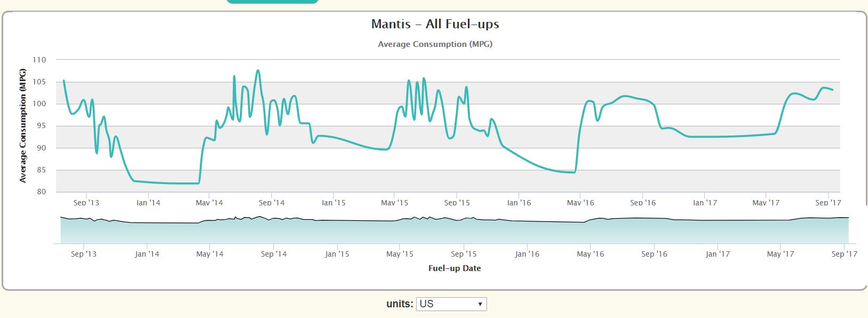Viewport: 868px width, 318px height.
Task: Click the 80 label on the Y-axis
Action: pos(41,192)
